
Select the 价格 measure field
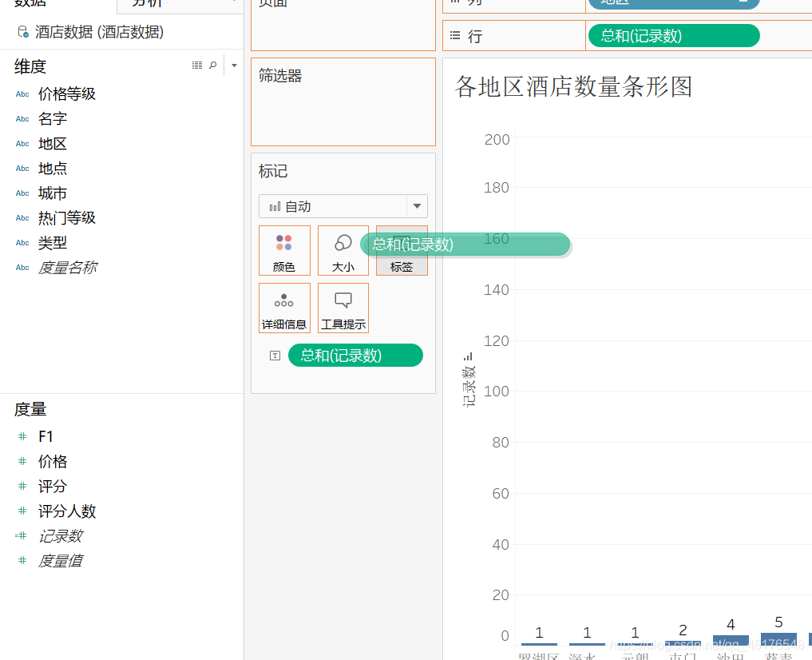[53, 461]
